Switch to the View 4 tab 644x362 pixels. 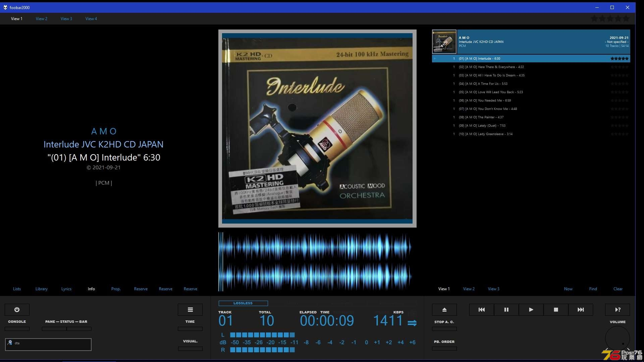click(91, 19)
